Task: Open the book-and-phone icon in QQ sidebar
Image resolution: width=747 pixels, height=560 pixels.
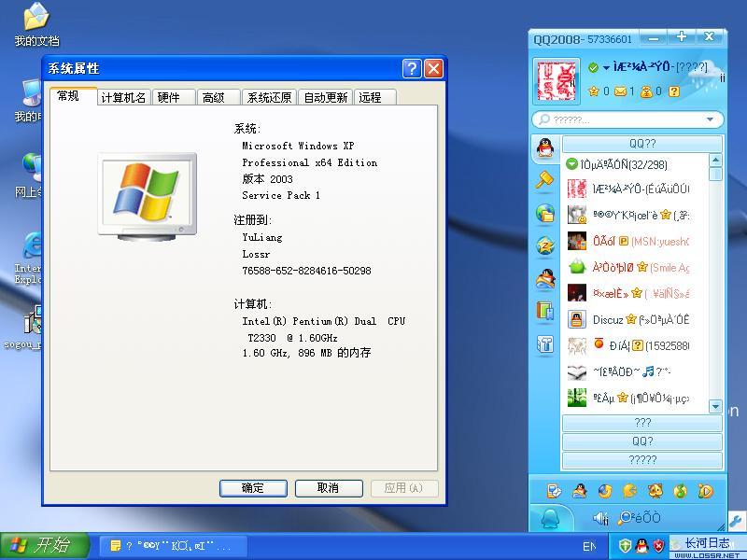Action: point(545,311)
